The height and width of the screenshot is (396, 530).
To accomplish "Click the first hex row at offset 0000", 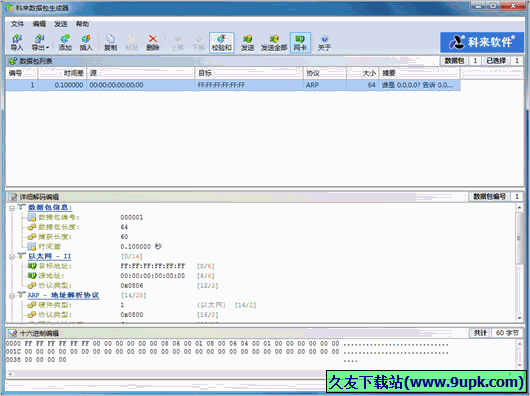I will pos(227,344).
